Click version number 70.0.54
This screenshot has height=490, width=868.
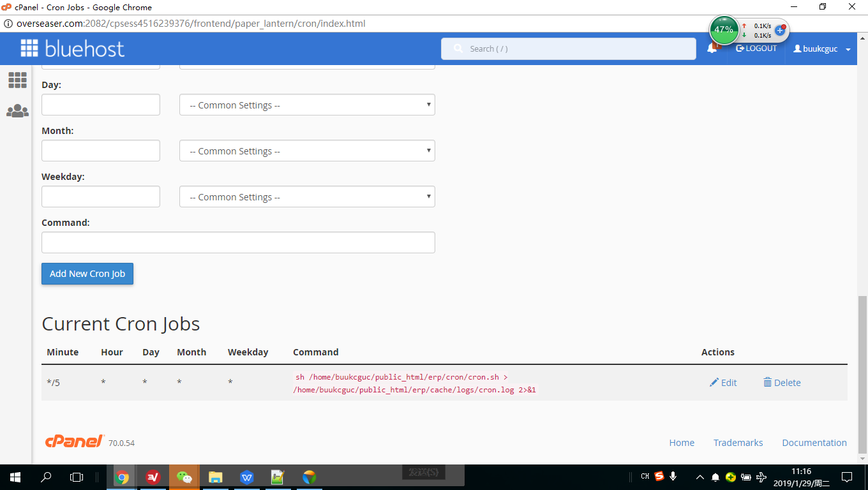click(x=121, y=443)
